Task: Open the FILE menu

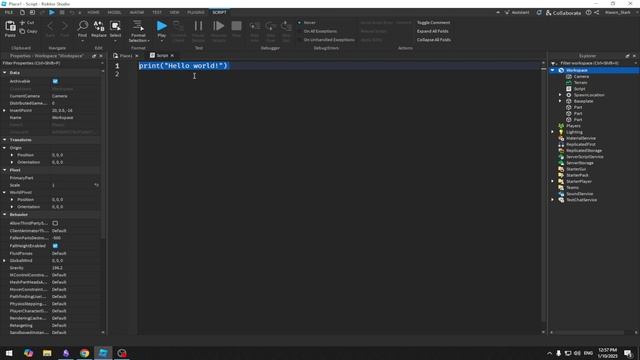Action: click(9, 13)
